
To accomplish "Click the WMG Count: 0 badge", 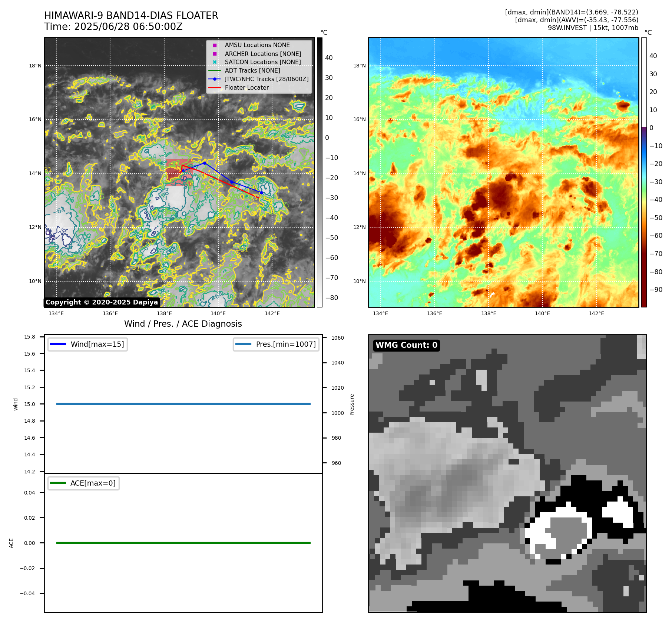I will (407, 345).
